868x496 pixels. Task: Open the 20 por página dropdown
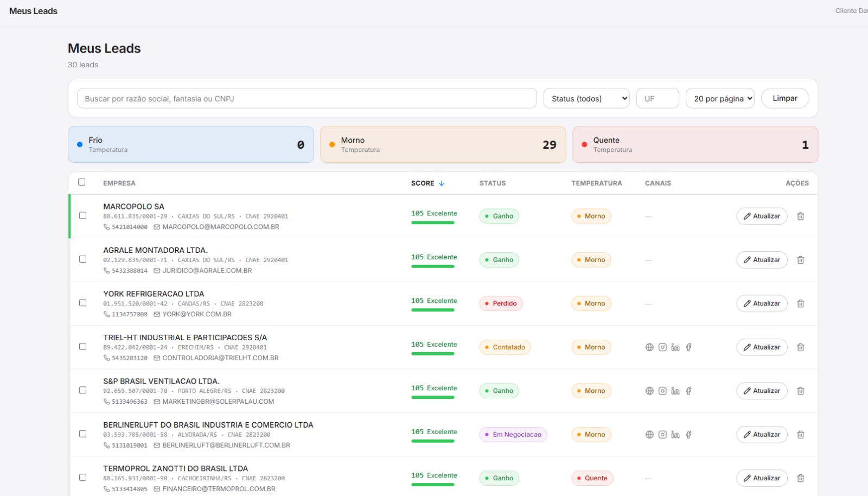pos(720,98)
